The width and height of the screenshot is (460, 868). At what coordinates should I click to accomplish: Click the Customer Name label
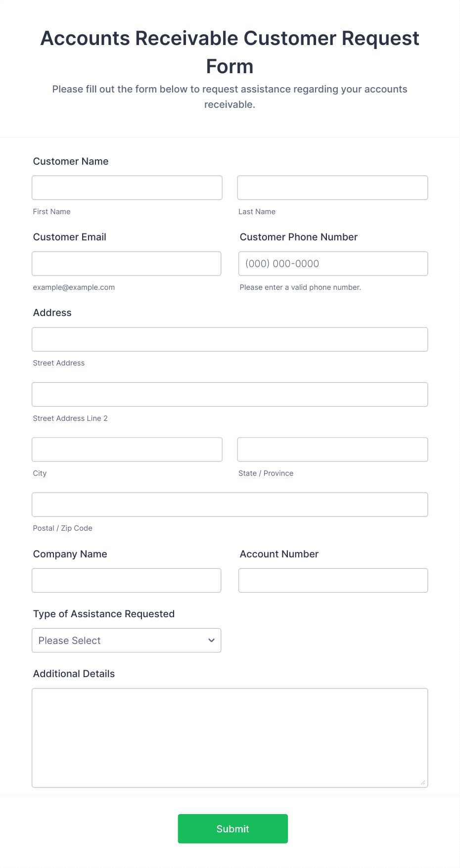click(70, 161)
